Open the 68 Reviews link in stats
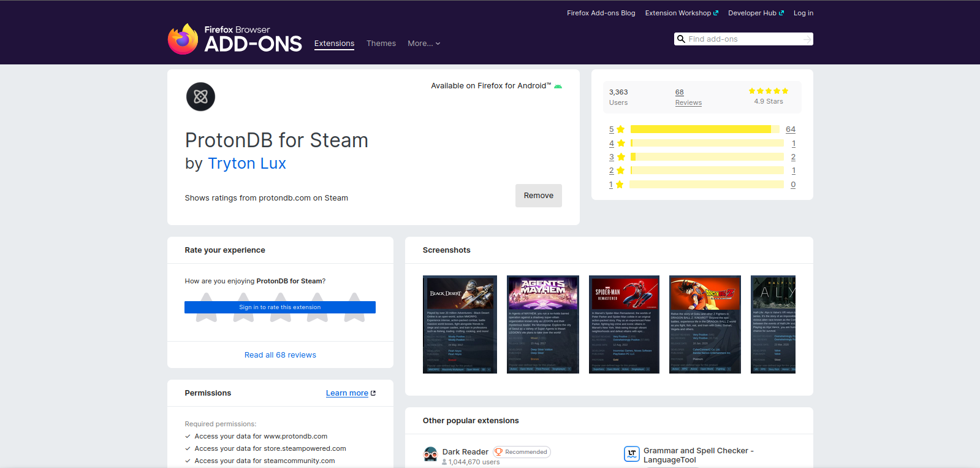The width and height of the screenshot is (980, 468). (x=688, y=98)
